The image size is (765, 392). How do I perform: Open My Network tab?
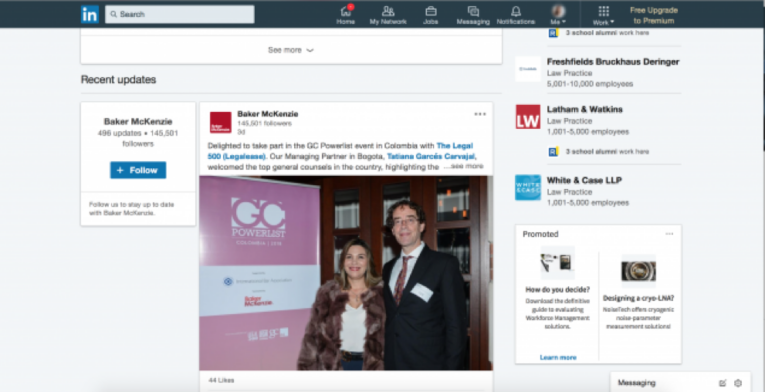pos(388,15)
